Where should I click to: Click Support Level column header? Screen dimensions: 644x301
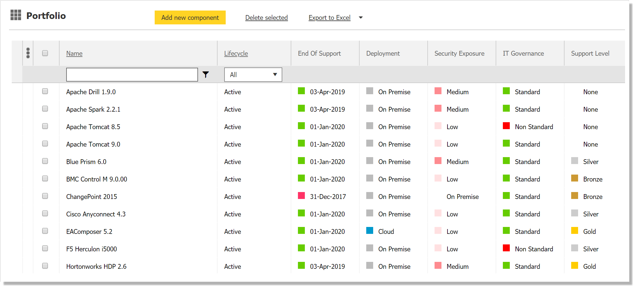[x=590, y=54]
